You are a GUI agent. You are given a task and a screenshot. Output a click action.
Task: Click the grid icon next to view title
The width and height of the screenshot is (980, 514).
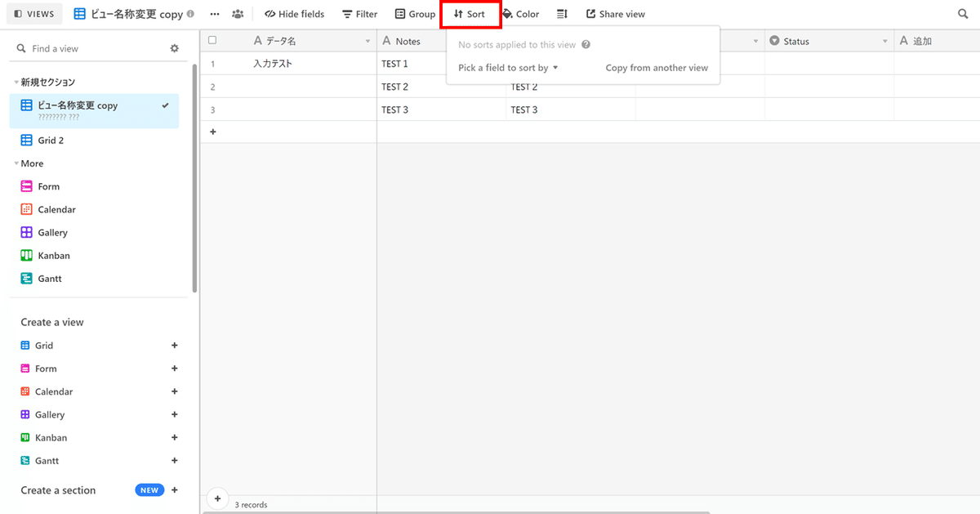pyautogui.click(x=80, y=14)
